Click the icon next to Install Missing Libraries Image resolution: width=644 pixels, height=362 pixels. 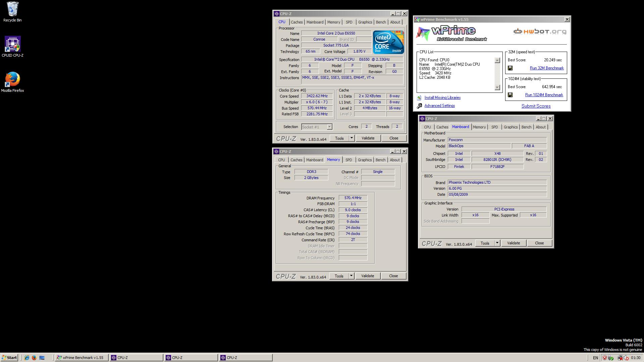(419, 98)
